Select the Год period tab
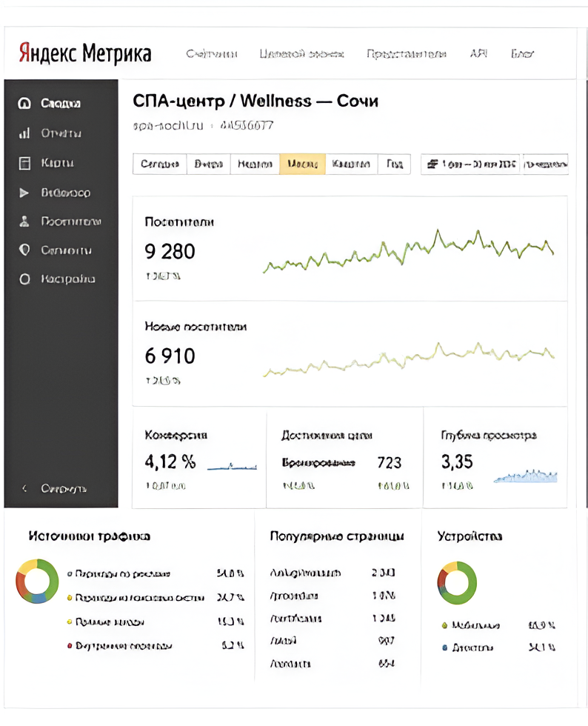This screenshot has height=726, width=588. [x=393, y=164]
